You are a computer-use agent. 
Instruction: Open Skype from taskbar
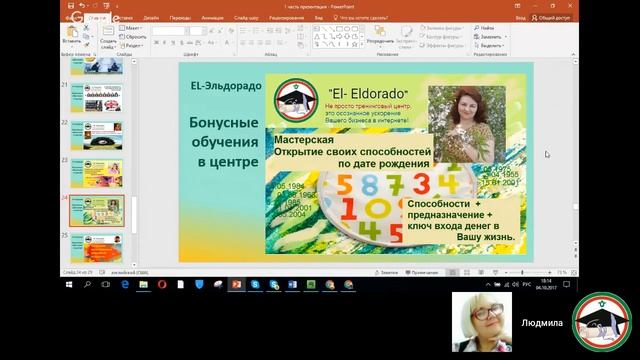click(x=255, y=284)
